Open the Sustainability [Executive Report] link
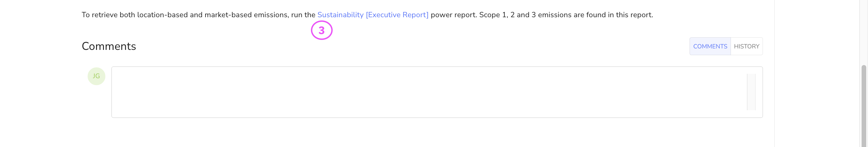Image resolution: width=868 pixels, height=147 pixels. [373, 15]
